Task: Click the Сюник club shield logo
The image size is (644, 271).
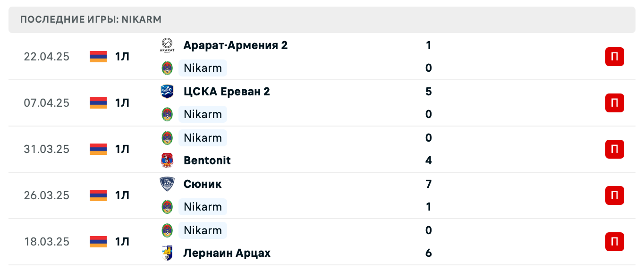Action: tap(167, 184)
